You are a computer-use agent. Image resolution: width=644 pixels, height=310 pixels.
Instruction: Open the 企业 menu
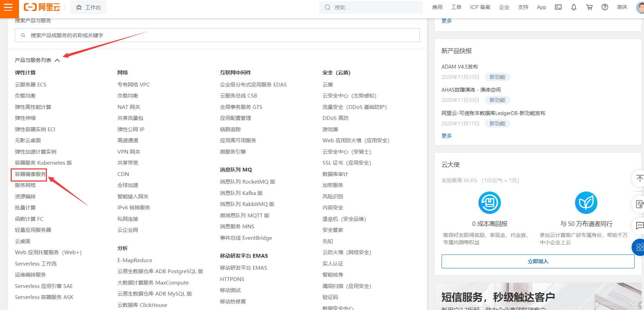click(x=504, y=7)
